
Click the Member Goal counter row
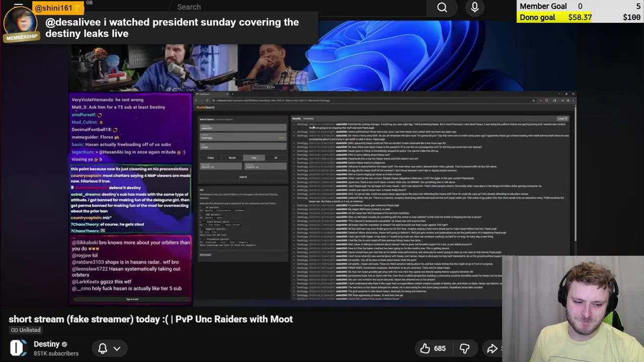580,6
